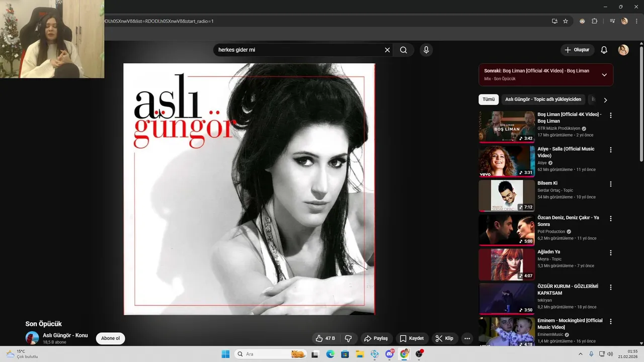Open options for Boş Liman video

[611, 116]
